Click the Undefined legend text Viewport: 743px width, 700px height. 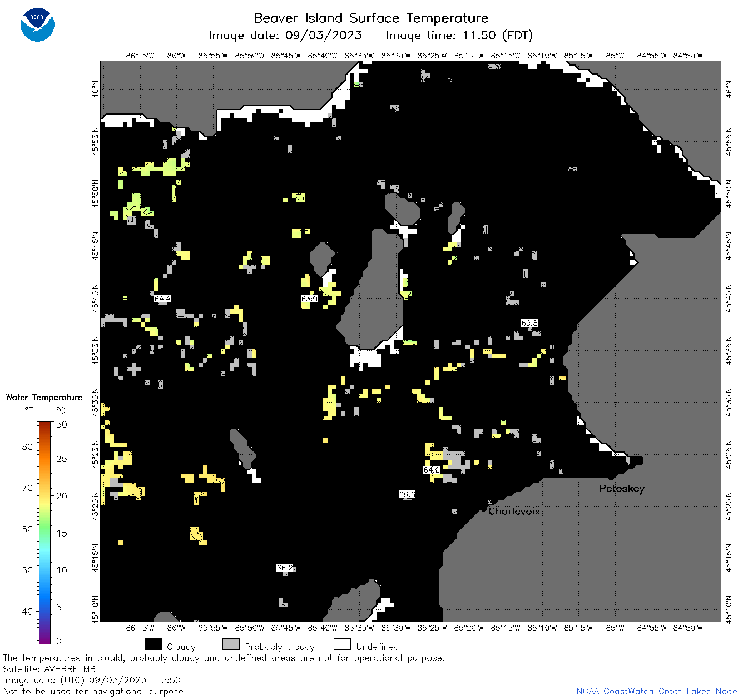[x=378, y=647]
